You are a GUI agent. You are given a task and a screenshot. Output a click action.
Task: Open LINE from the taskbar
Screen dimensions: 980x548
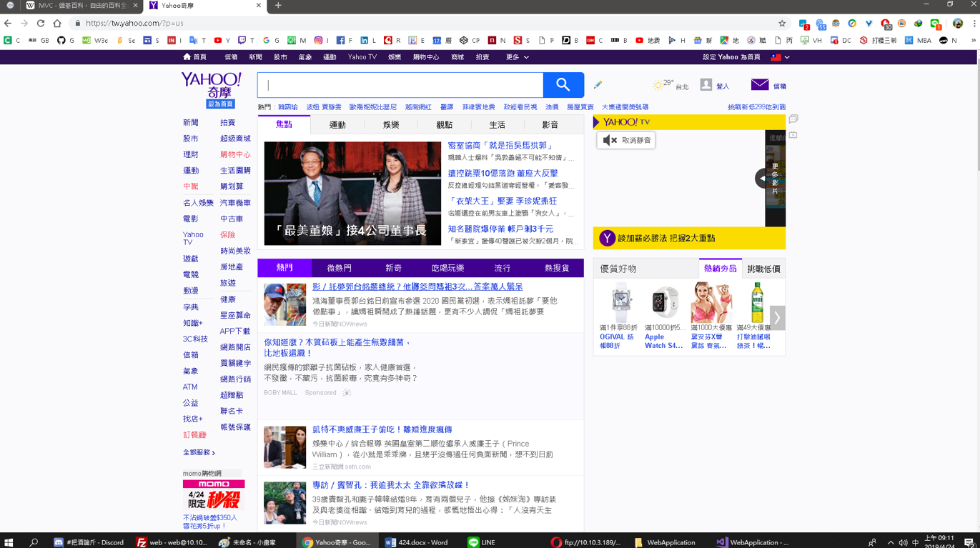pyautogui.click(x=481, y=542)
